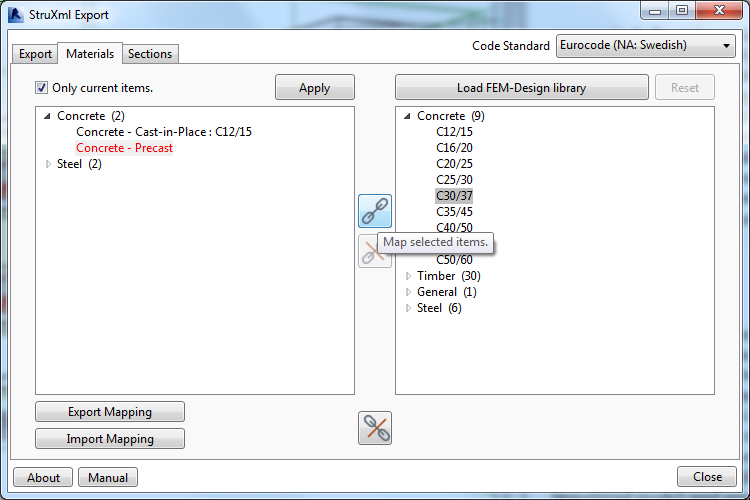Open the Manual button
Image resolution: width=750 pixels, height=500 pixels.
click(108, 478)
